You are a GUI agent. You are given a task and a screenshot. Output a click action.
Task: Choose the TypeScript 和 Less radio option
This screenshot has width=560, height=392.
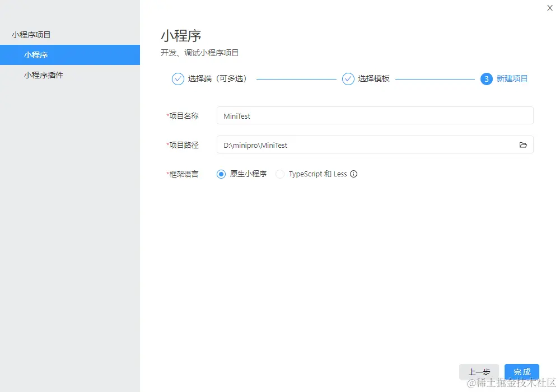coord(280,174)
